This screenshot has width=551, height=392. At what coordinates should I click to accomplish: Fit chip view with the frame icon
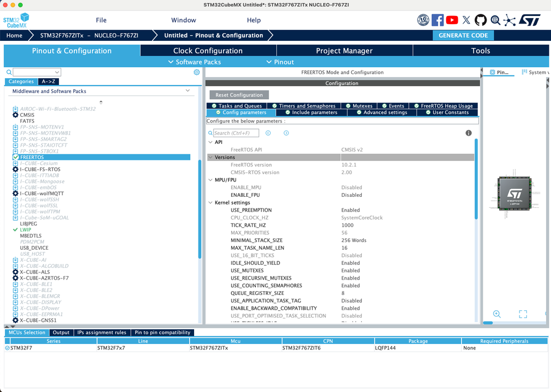(x=523, y=314)
